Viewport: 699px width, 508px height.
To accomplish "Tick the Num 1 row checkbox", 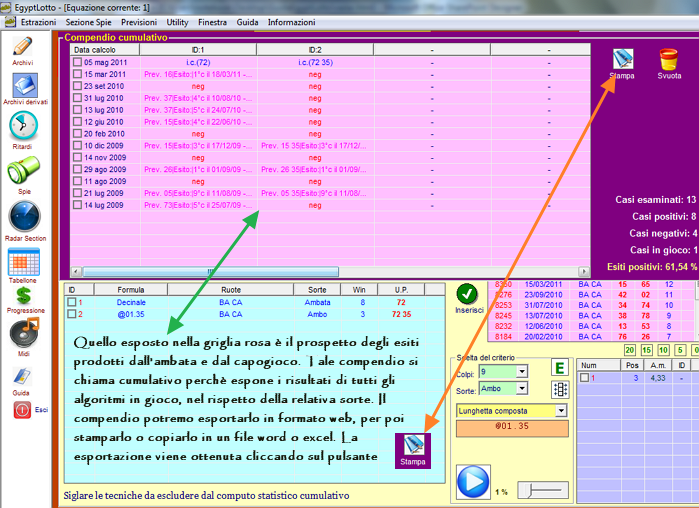I will pyautogui.click(x=584, y=377).
